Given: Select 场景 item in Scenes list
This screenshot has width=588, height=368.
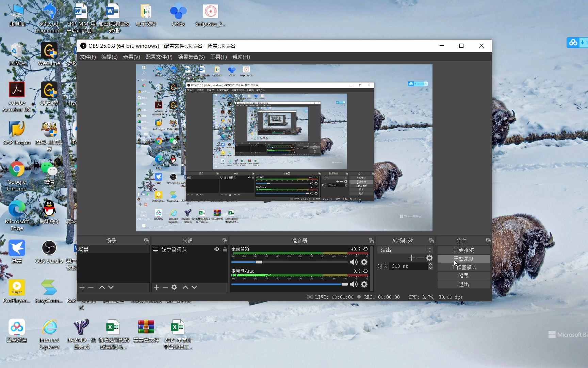Looking at the screenshot, I should tap(113, 249).
